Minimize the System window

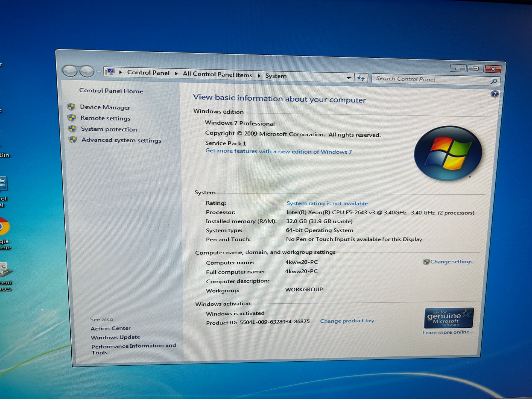(x=458, y=68)
